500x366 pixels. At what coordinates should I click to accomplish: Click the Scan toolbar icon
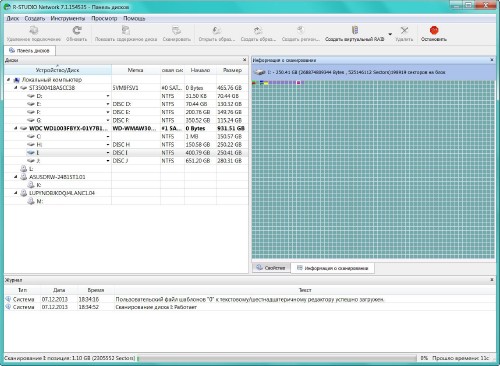[176, 31]
